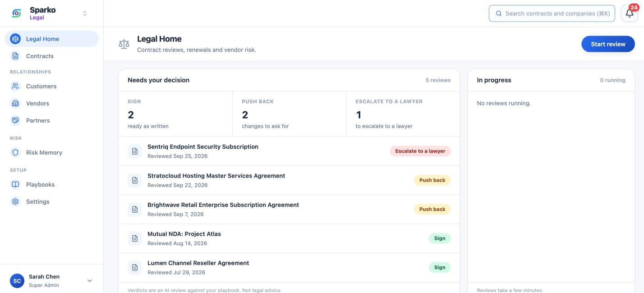Click the document icon for Brightwave Retail row
Viewport: 644px width, 293px height.
click(135, 210)
